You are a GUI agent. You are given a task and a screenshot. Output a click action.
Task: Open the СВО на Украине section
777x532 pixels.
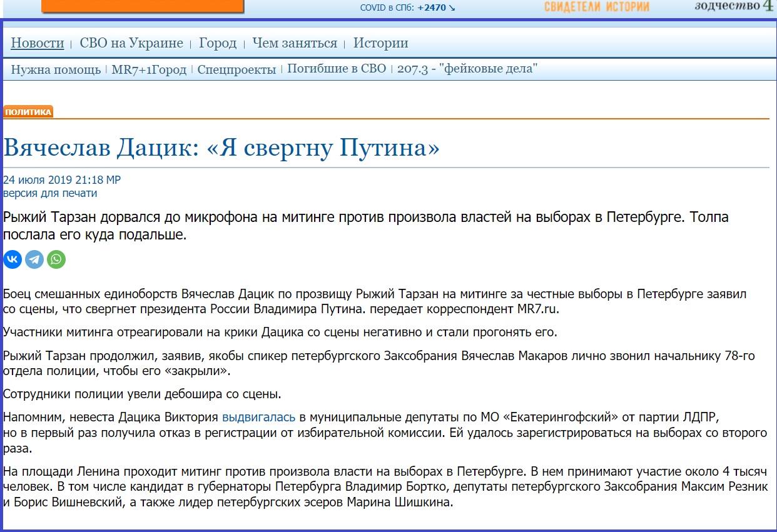coord(131,43)
